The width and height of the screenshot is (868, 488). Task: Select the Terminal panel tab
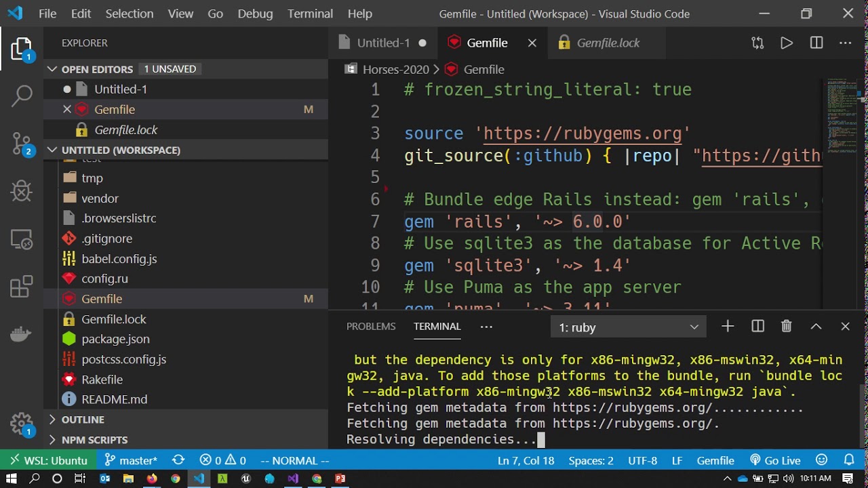point(437,327)
